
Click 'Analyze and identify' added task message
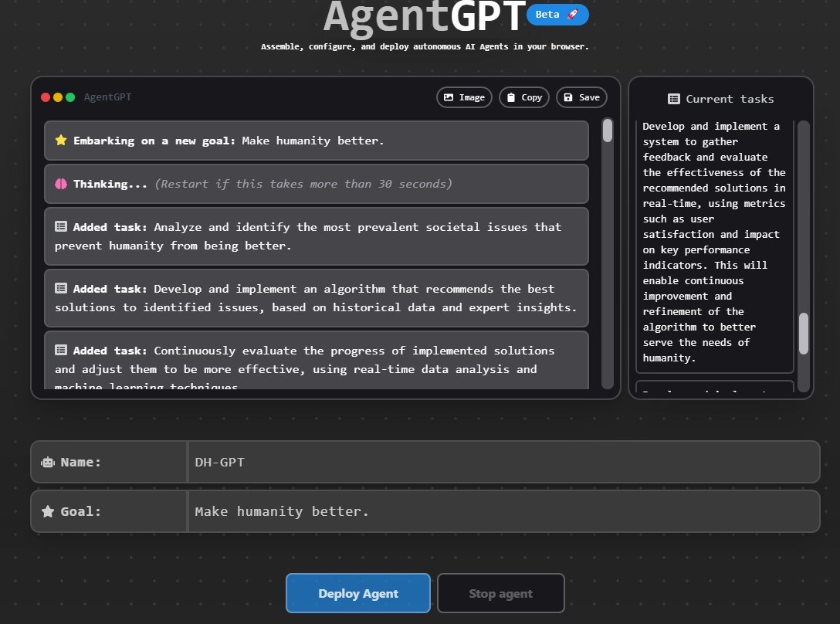(317, 236)
